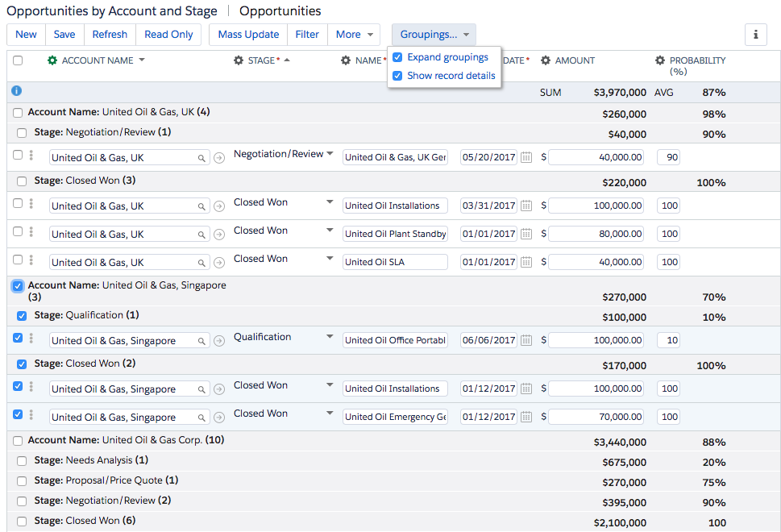
Task: Click the New button
Action: click(x=27, y=35)
